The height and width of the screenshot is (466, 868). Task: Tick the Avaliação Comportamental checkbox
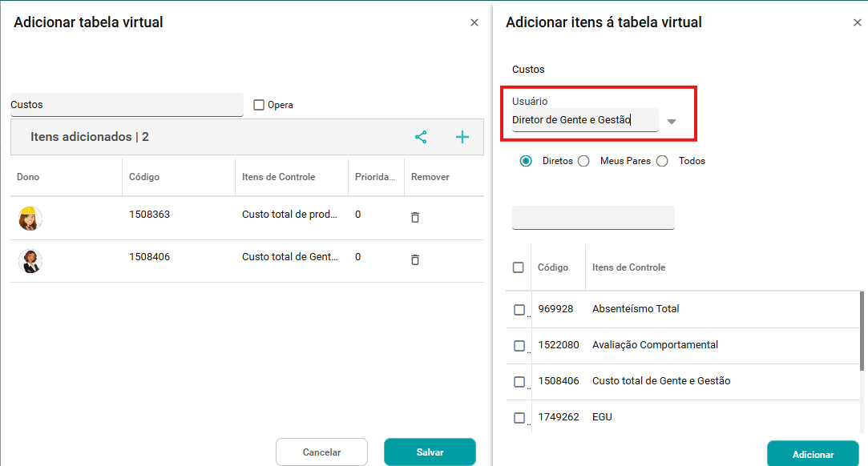pyautogui.click(x=519, y=346)
